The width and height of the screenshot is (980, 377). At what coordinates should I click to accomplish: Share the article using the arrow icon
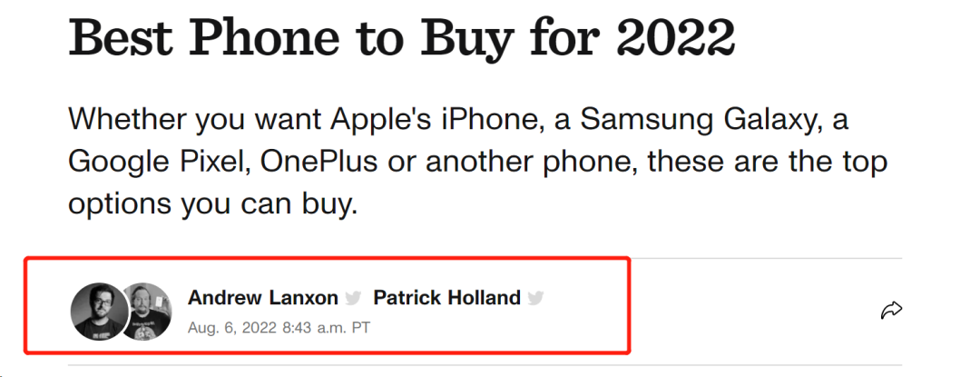point(891,312)
